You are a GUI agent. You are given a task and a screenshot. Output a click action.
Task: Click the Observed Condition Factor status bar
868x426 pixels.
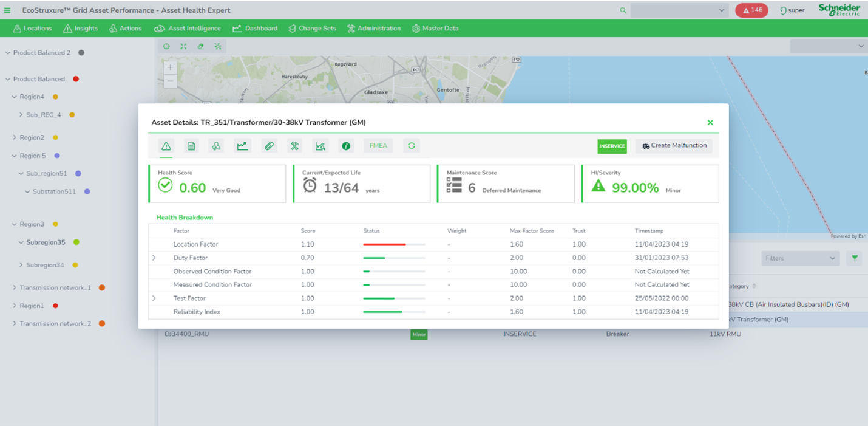394,272
